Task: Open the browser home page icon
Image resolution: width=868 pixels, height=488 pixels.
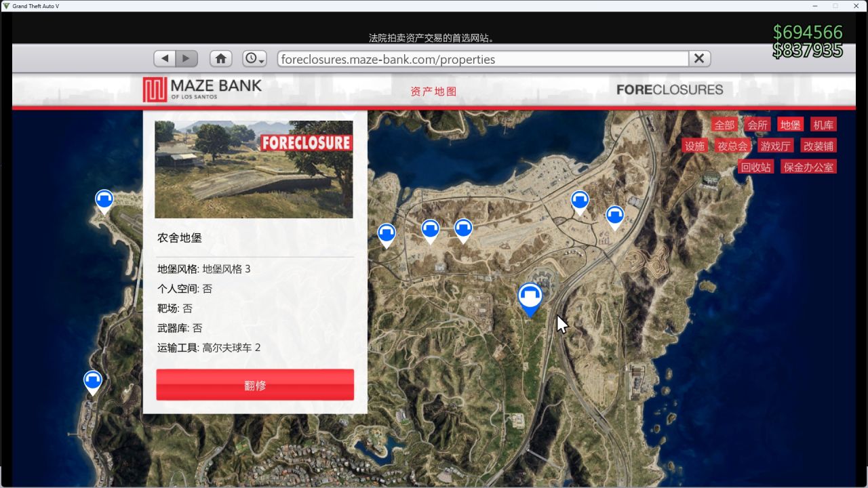Action: (221, 59)
